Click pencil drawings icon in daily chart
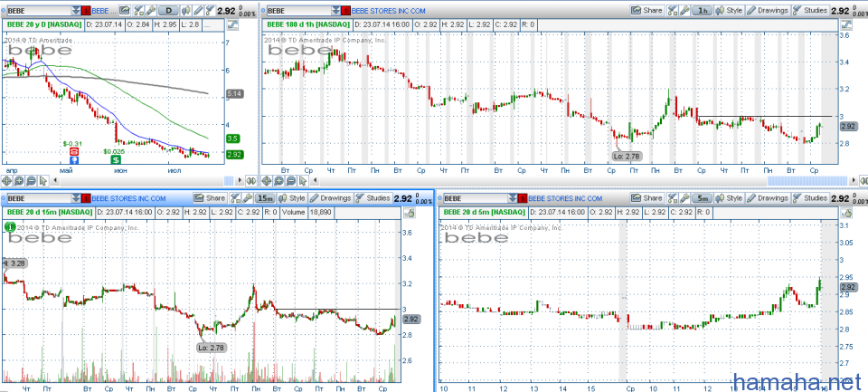This screenshot has height=392, width=868. pos(198,11)
